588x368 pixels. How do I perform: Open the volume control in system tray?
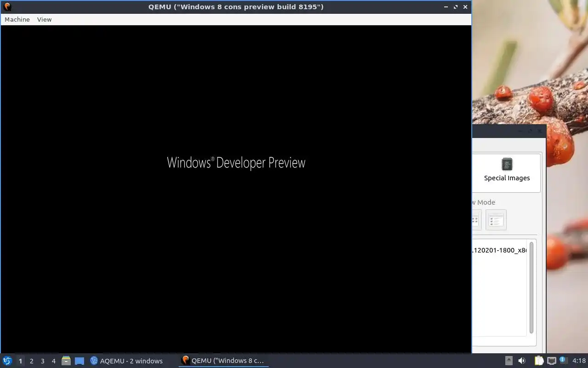[522, 361]
